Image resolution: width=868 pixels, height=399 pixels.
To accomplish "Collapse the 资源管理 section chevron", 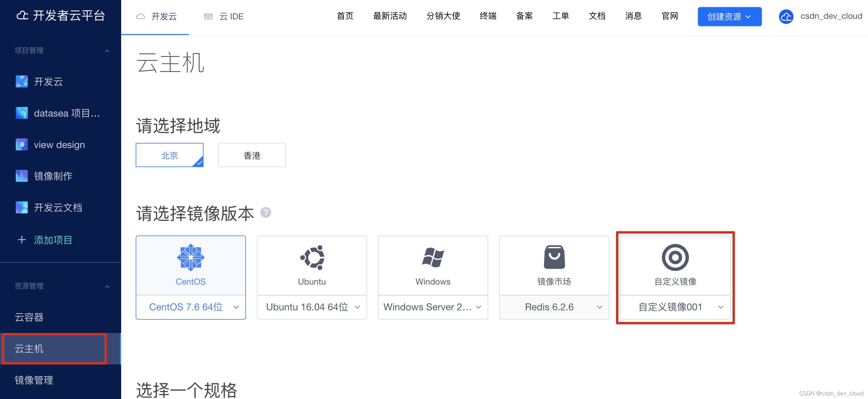I will (x=107, y=287).
